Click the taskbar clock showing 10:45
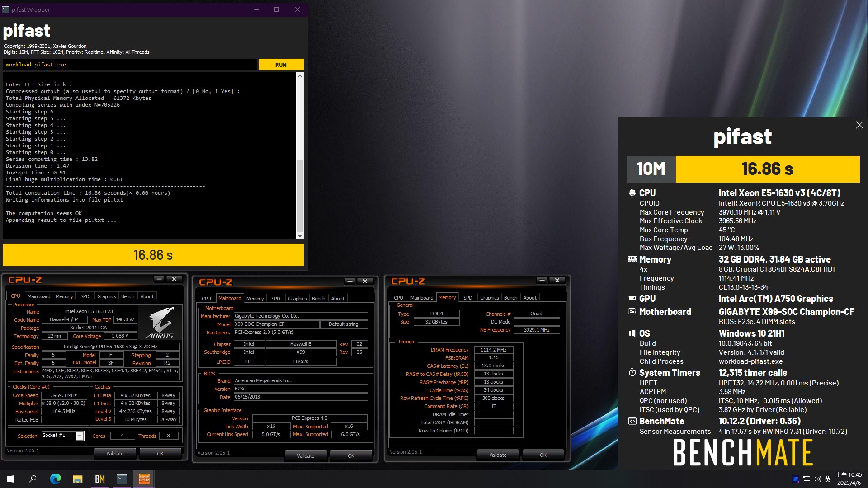 coord(849,479)
